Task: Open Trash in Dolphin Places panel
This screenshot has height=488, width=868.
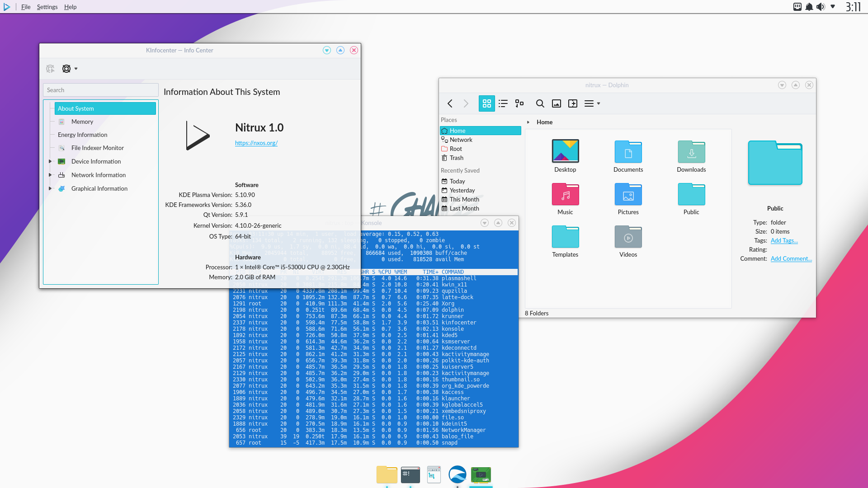Action: [x=481, y=158]
